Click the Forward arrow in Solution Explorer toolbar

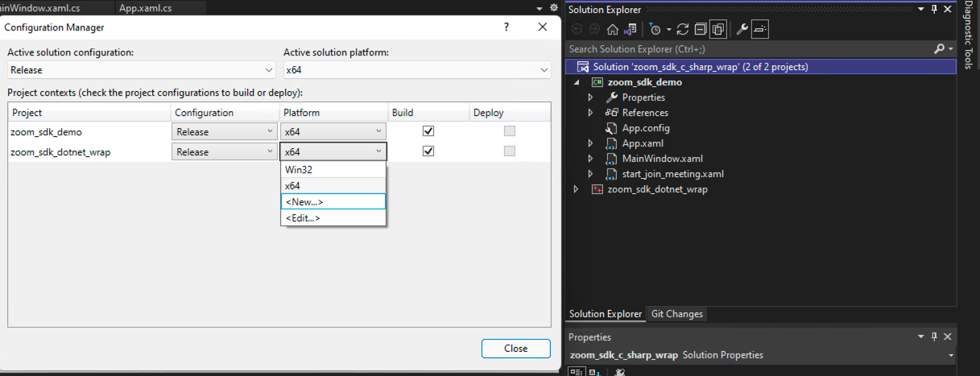pos(594,30)
